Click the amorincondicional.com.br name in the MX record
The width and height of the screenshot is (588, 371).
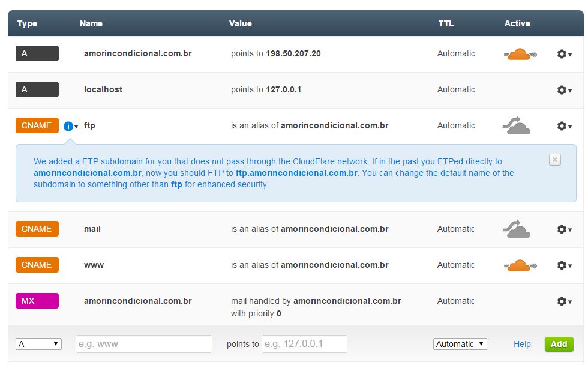(x=137, y=301)
